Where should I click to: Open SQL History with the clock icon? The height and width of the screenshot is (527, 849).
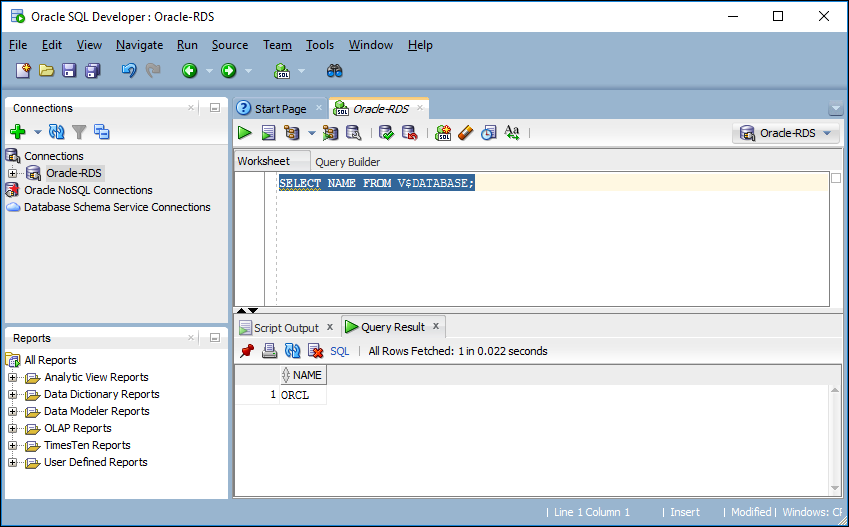pyautogui.click(x=489, y=133)
